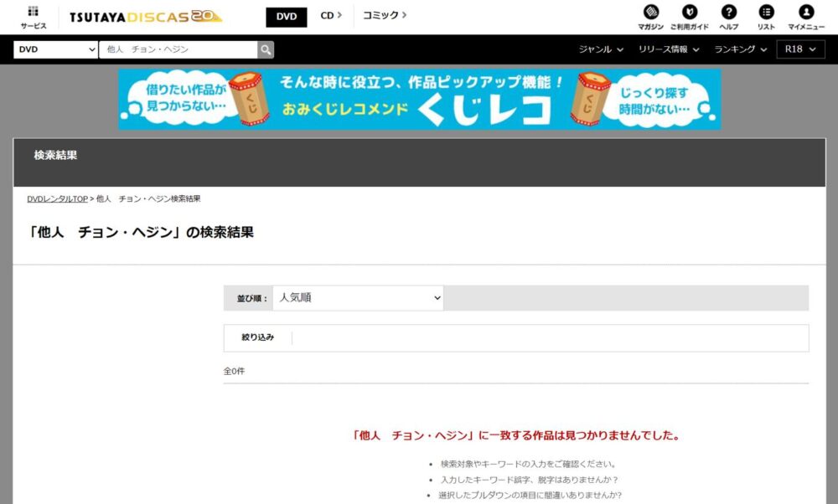Expand the リリース情報 release info menu

tap(668, 49)
